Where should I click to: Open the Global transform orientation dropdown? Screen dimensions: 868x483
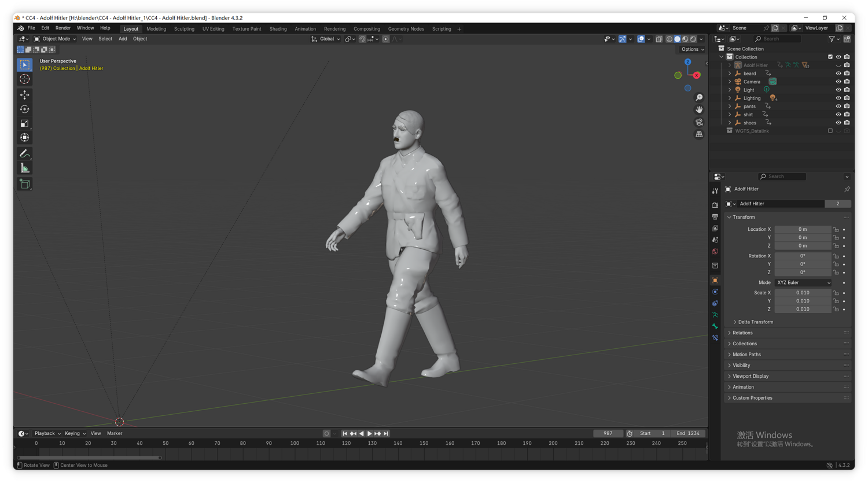(x=326, y=39)
